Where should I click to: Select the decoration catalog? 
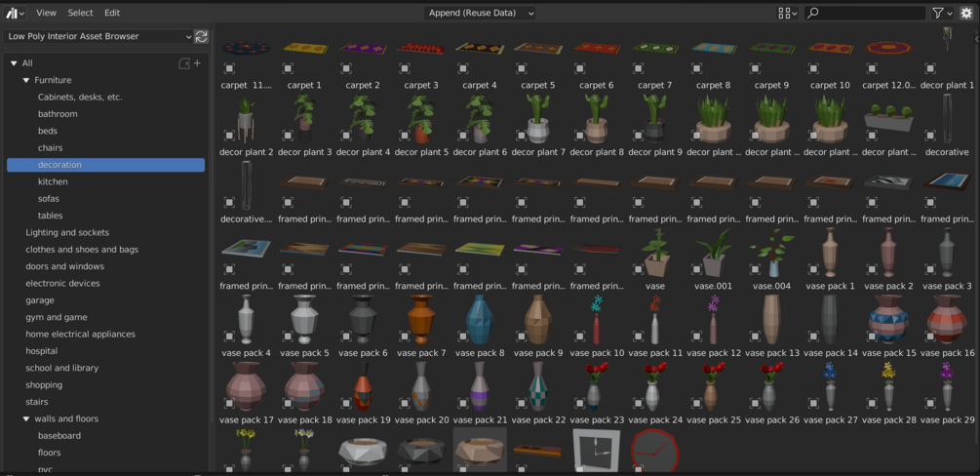click(105, 165)
